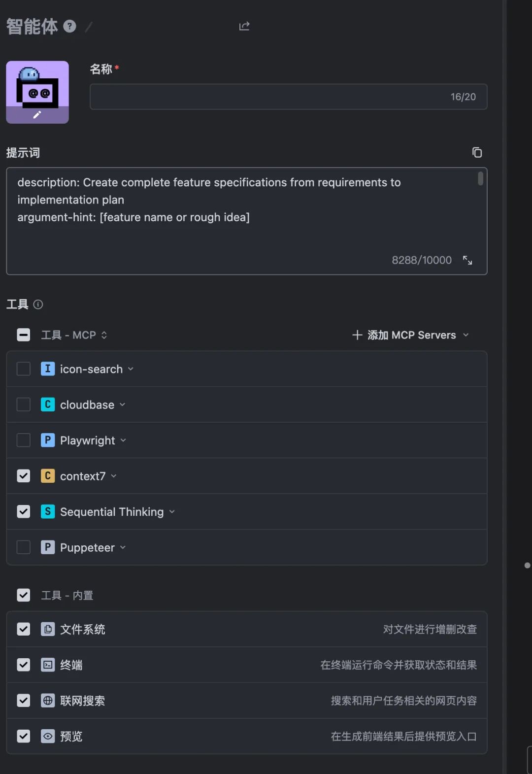Copy the prompt using the copy icon
The image size is (532, 774).
pos(477,153)
